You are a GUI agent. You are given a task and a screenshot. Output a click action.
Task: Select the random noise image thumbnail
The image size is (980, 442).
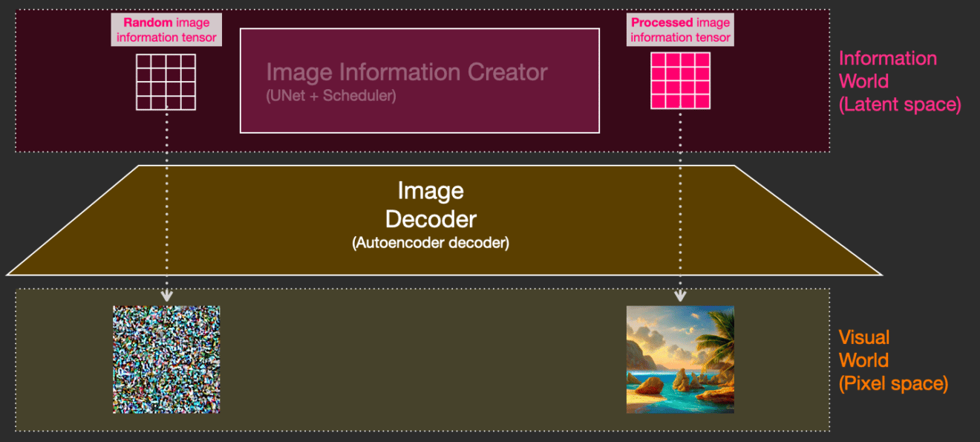pyautogui.click(x=166, y=360)
